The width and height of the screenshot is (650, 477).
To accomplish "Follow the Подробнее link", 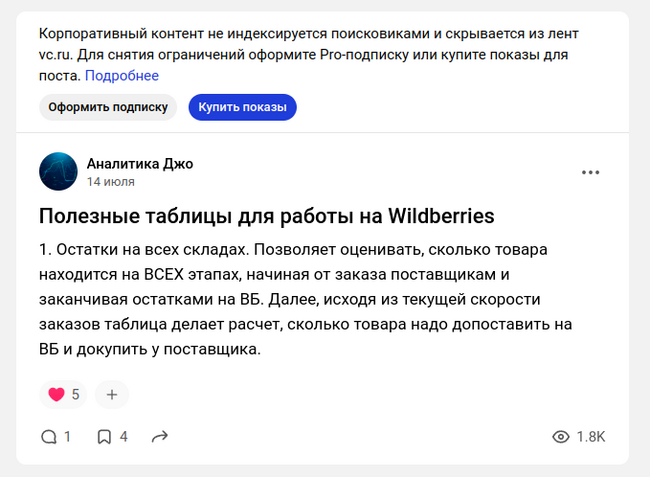I will [x=121, y=76].
